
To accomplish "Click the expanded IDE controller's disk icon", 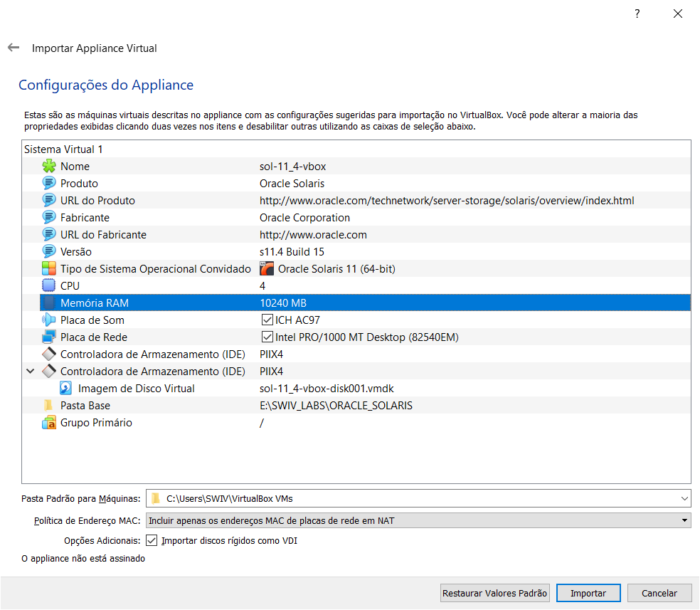I will click(48, 371).
